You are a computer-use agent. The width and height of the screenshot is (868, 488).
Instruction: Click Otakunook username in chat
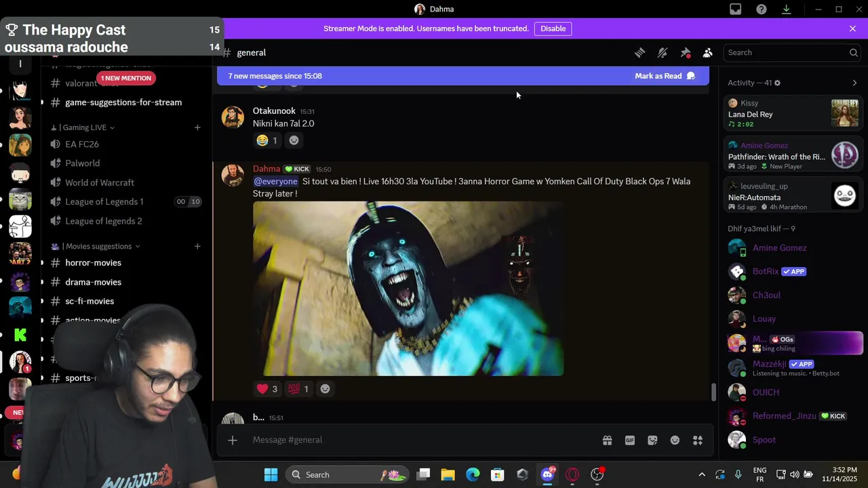point(274,110)
